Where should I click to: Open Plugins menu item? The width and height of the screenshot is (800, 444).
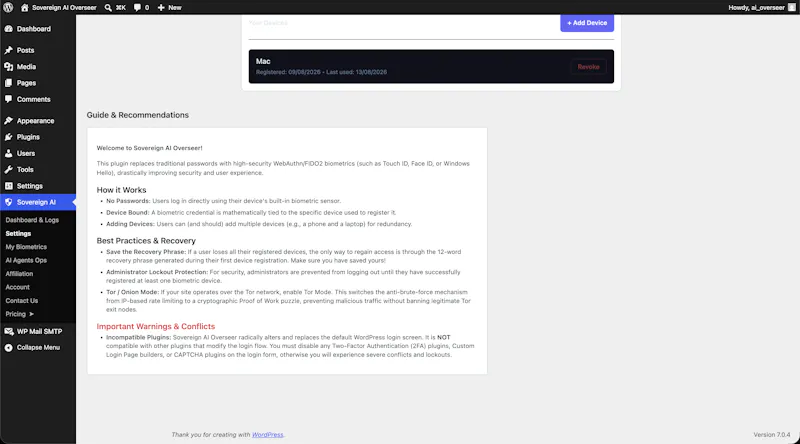pos(38,137)
